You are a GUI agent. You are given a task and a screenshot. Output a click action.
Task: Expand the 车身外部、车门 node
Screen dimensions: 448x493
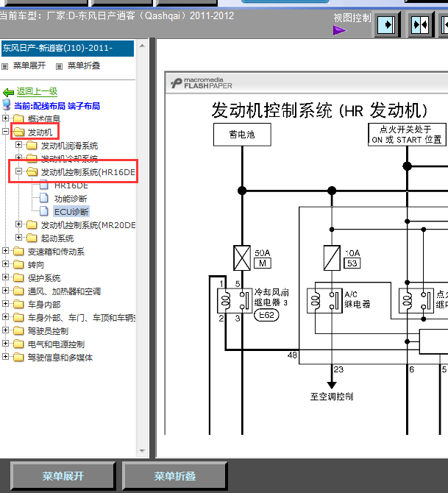coord(5,317)
